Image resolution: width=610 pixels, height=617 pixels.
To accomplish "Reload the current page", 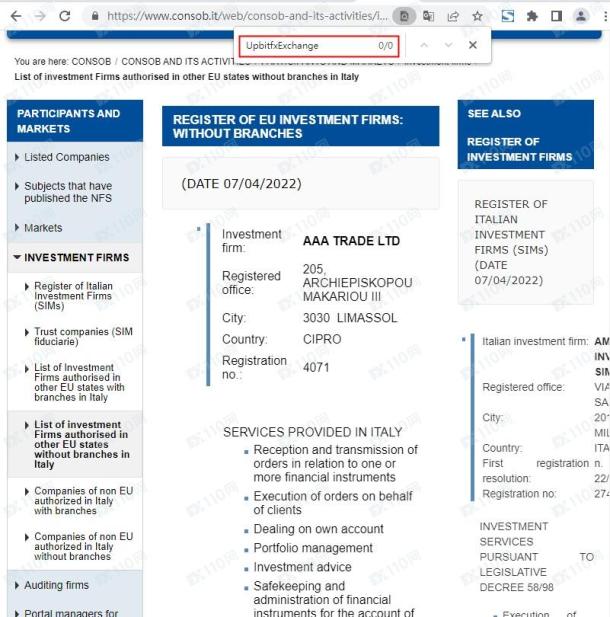I will tap(65, 16).
